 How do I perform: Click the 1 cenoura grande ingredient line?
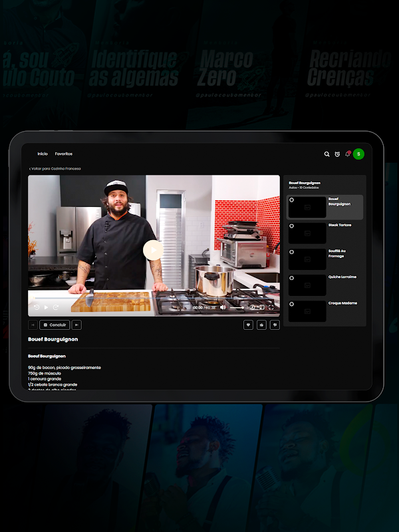point(45,379)
